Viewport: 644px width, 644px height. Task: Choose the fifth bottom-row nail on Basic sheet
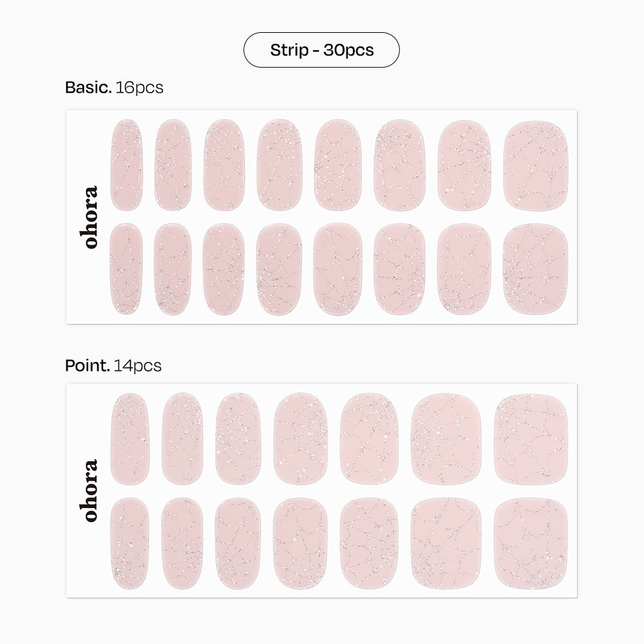[x=337, y=269]
